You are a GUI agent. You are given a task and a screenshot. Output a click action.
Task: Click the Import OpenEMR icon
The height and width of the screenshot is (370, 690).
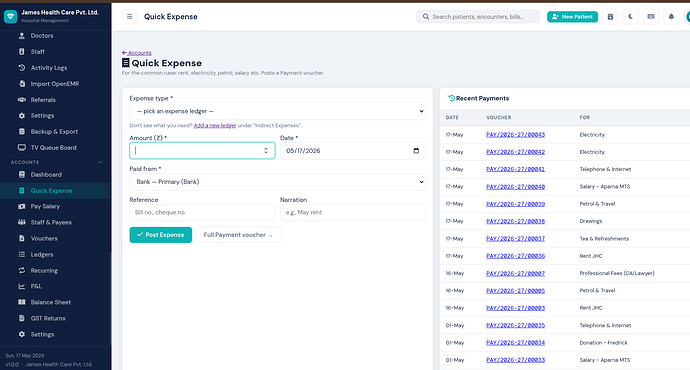(x=22, y=84)
